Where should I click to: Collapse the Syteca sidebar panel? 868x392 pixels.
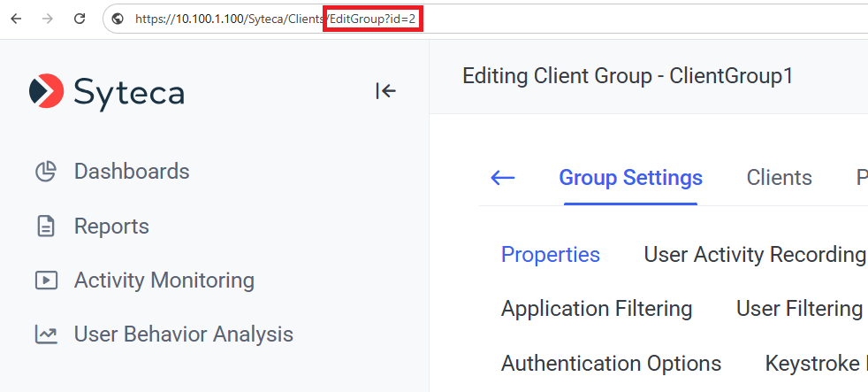tap(385, 90)
